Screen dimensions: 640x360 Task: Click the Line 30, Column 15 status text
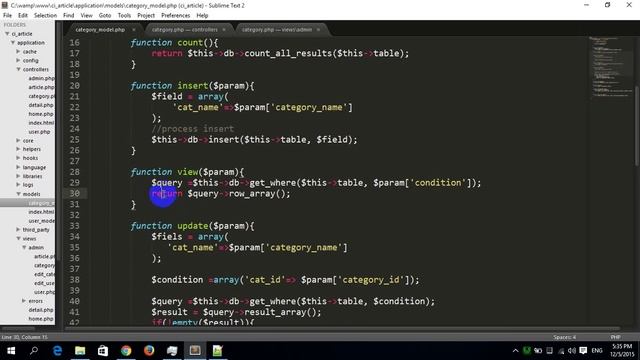[24, 337]
